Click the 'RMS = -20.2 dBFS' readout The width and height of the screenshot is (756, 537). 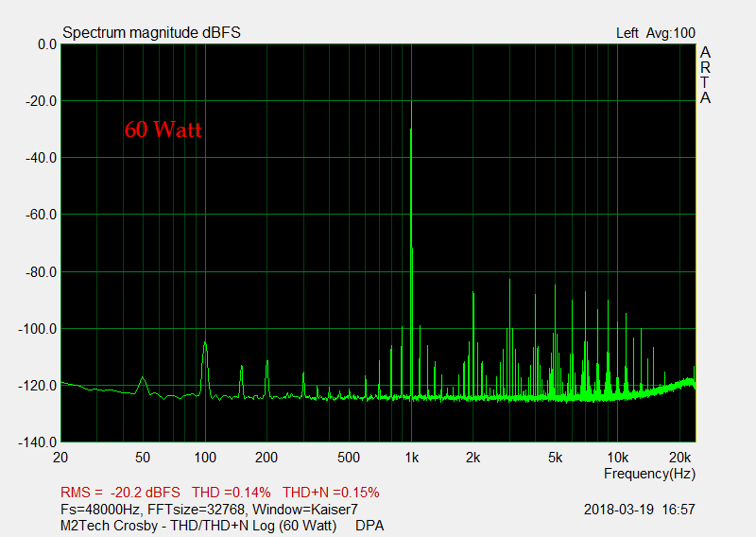tap(120, 493)
